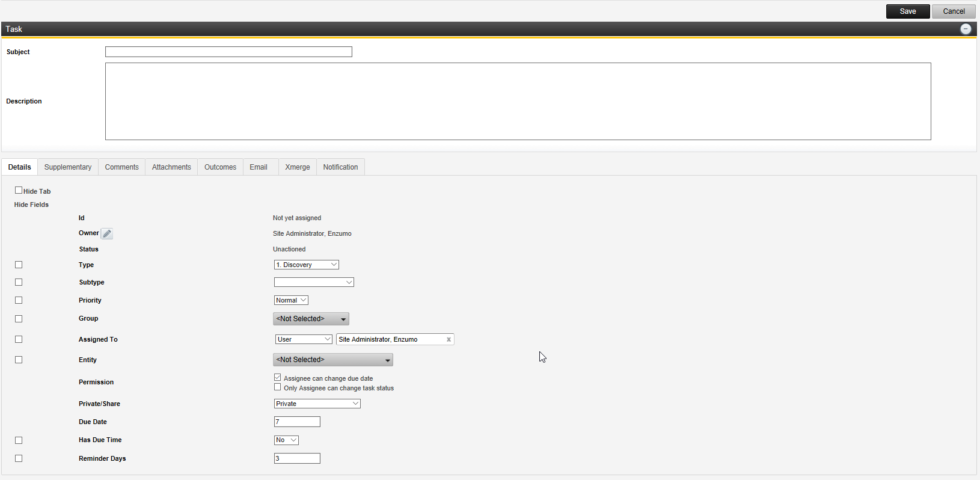Click the Assigned To name field
Screen dimensions: 980x480
point(395,339)
